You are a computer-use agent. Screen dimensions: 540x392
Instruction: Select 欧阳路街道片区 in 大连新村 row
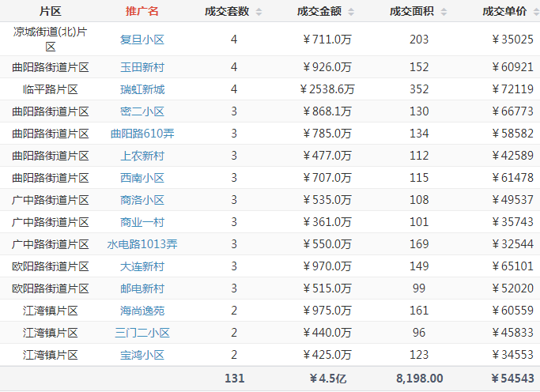pyautogui.click(x=51, y=266)
